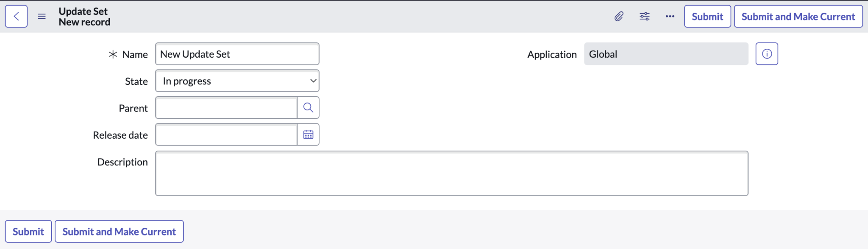This screenshot has height=249, width=868.
Task: Focus the Name text field
Action: pos(237,54)
